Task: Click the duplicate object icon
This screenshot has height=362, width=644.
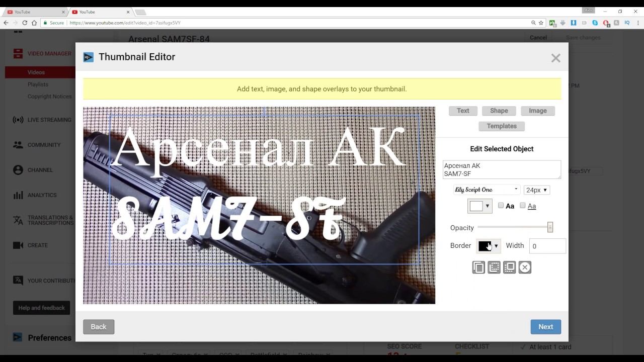Action: pos(478,267)
